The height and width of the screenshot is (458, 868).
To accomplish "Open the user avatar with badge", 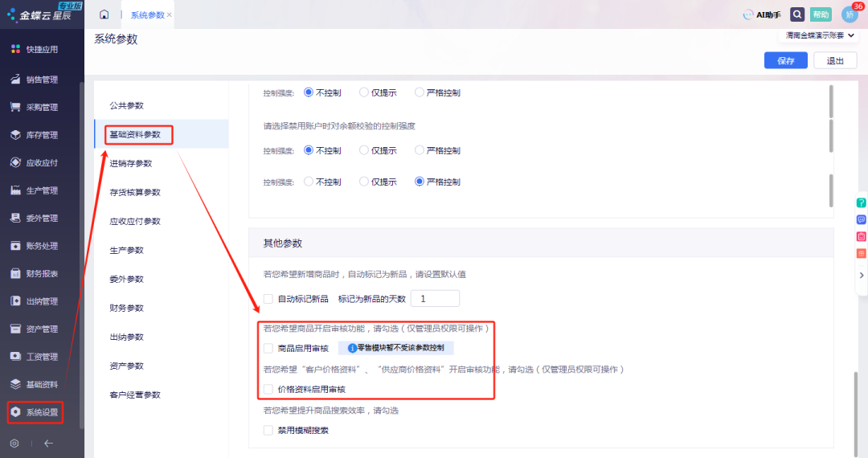I will 850,14.
